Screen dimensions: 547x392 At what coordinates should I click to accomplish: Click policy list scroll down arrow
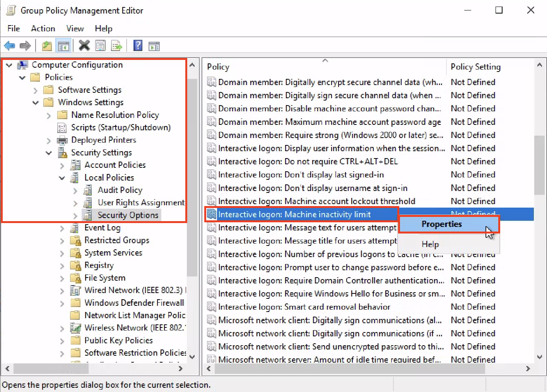539,357
